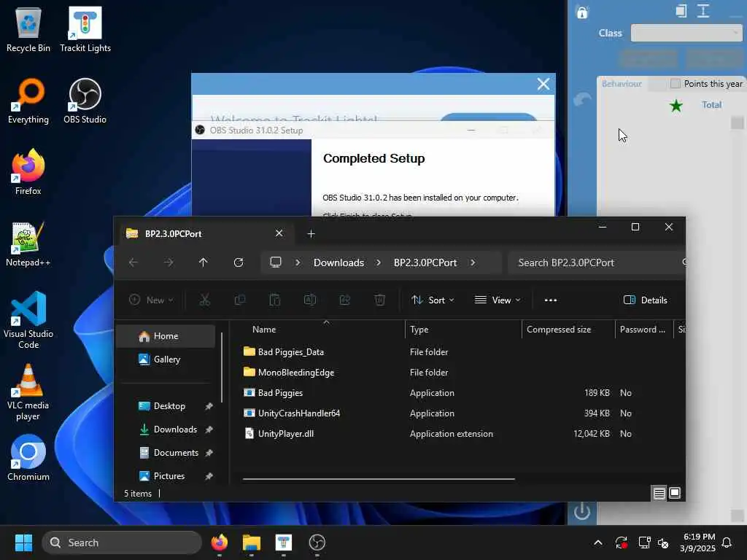Add a new File Explorer tab
747x560 pixels.
point(311,234)
